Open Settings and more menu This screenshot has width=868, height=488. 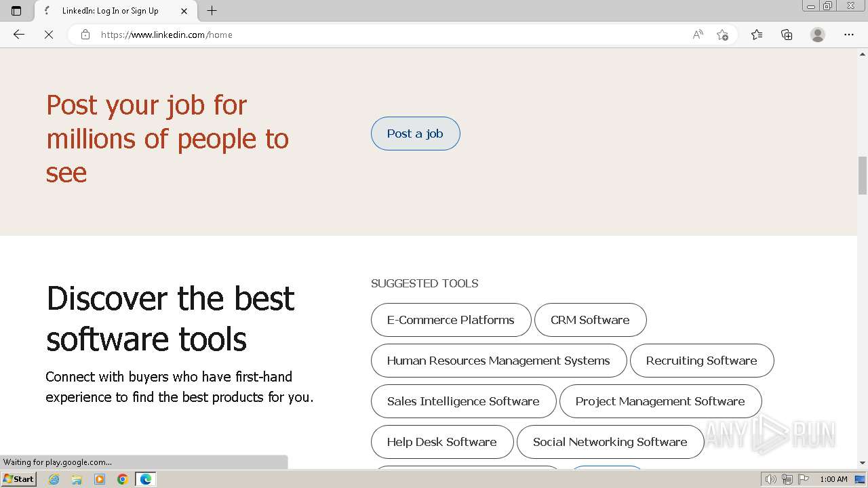coord(849,35)
